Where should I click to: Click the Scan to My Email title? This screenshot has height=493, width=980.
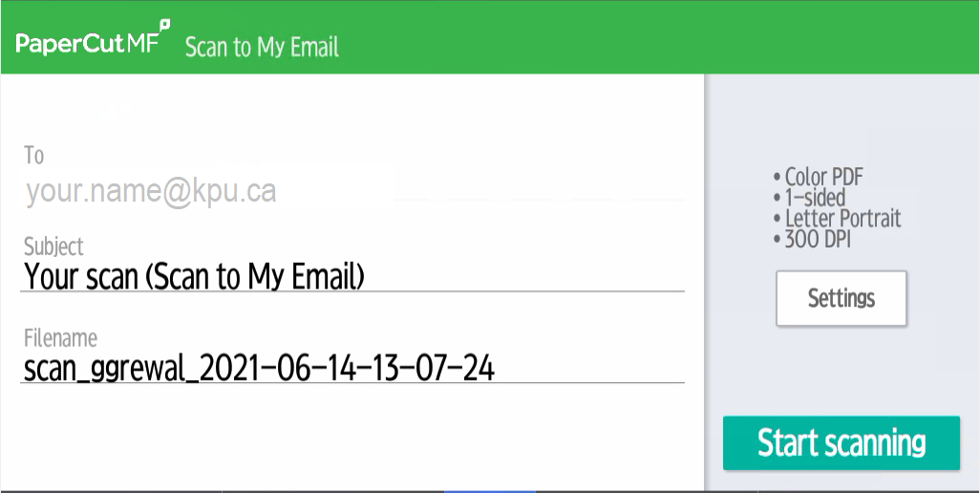click(x=262, y=47)
